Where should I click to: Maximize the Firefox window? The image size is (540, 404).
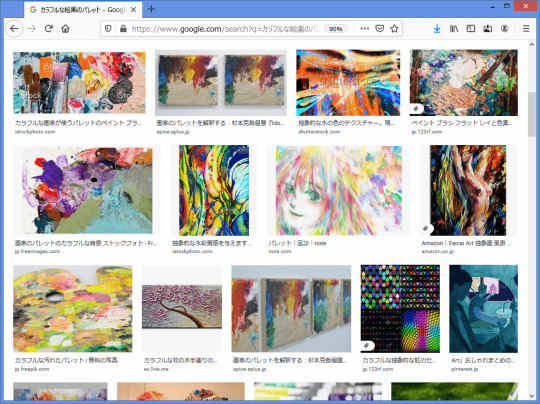pos(507,6)
